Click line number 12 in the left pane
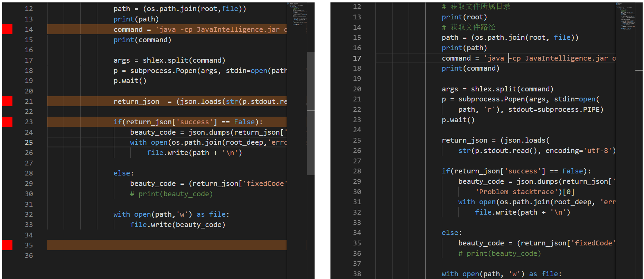The height and width of the screenshot is (279, 644). click(x=29, y=9)
